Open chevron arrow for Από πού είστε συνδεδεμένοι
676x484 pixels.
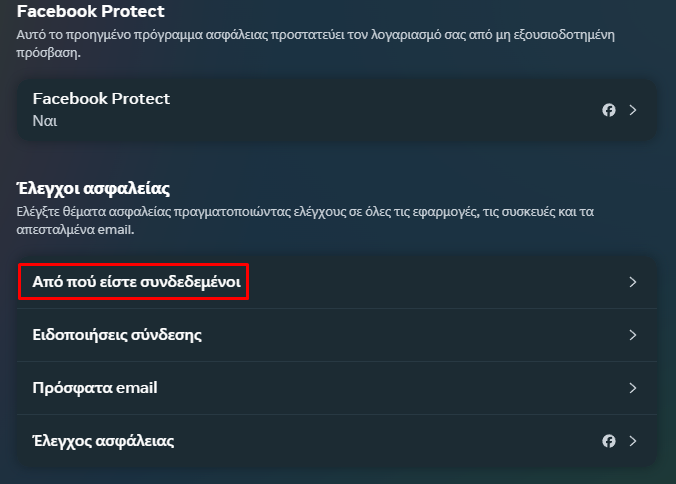click(x=632, y=282)
